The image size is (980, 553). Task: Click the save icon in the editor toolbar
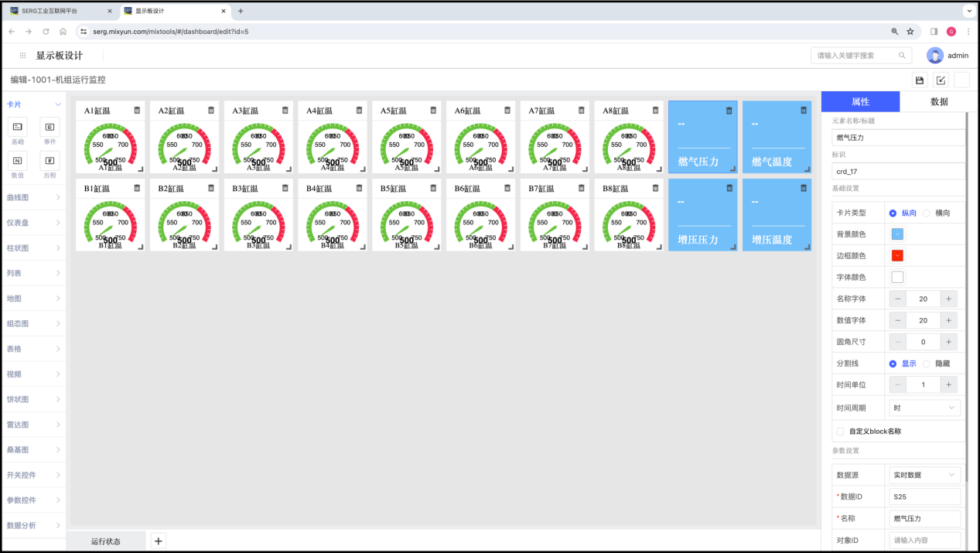coord(919,80)
